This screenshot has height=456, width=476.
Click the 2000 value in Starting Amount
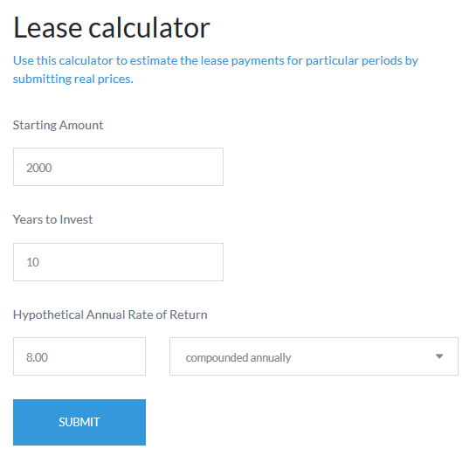point(38,168)
